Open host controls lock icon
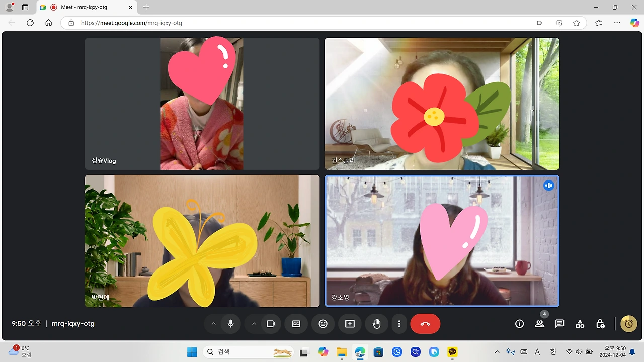This screenshot has width=644, height=362. (x=600, y=324)
